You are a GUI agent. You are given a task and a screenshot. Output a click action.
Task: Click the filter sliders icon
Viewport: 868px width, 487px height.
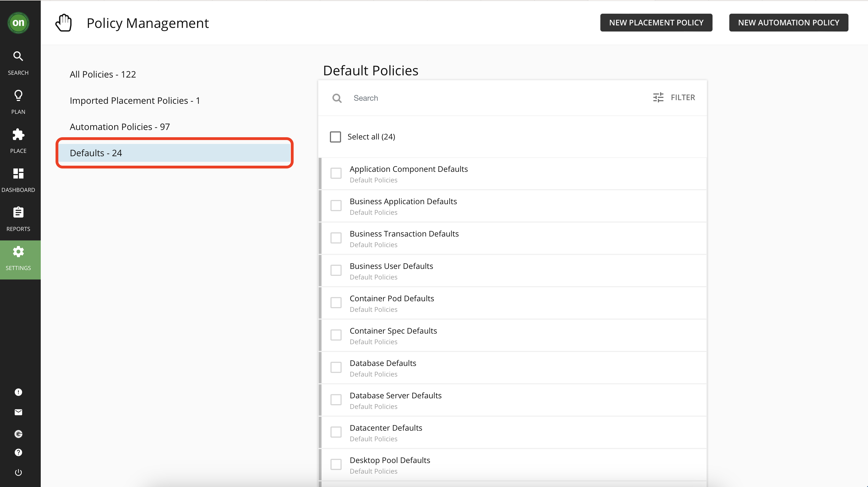pos(658,97)
